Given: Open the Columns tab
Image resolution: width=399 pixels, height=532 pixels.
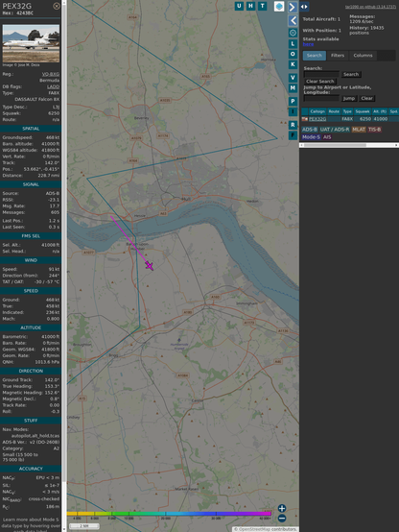Looking at the screenshot, I should point(363,56).
